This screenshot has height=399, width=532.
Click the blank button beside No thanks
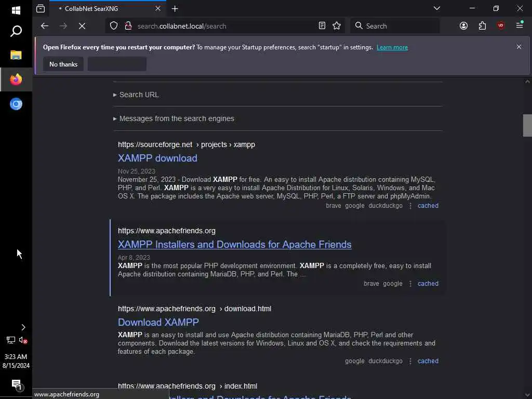pos(117,64)
